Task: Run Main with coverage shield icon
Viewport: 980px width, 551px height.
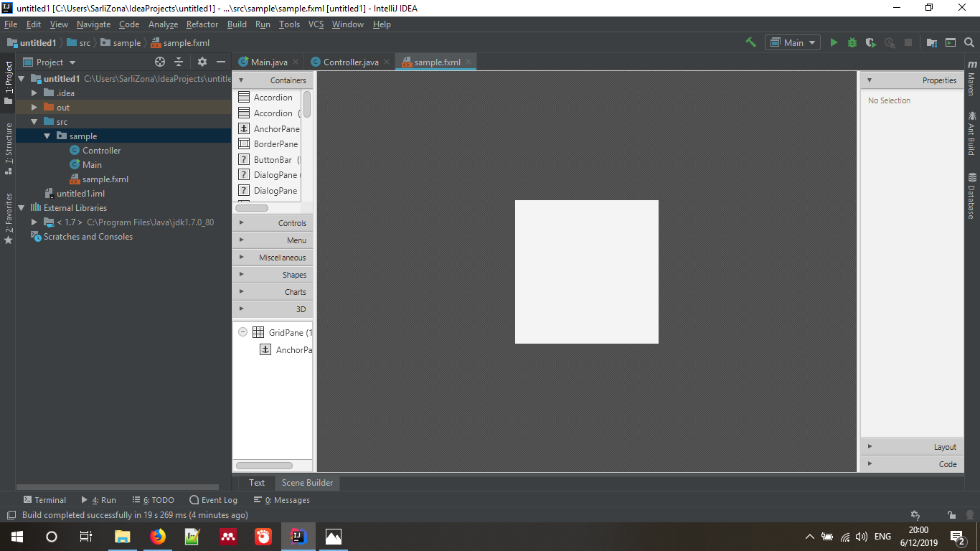Action: coord(870,42)
